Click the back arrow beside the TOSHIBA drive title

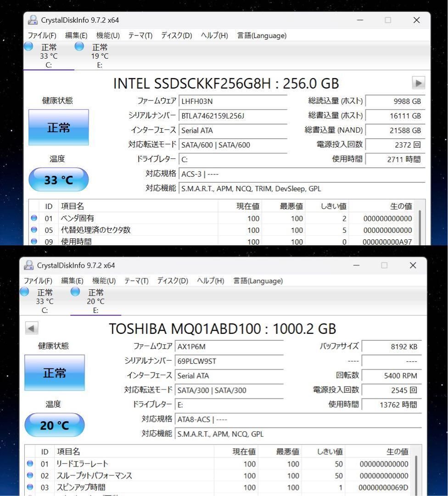point(31,328)
